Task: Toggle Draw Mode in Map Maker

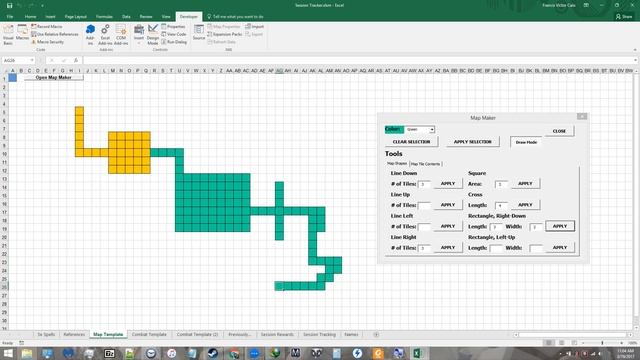Action: [526, 142]
